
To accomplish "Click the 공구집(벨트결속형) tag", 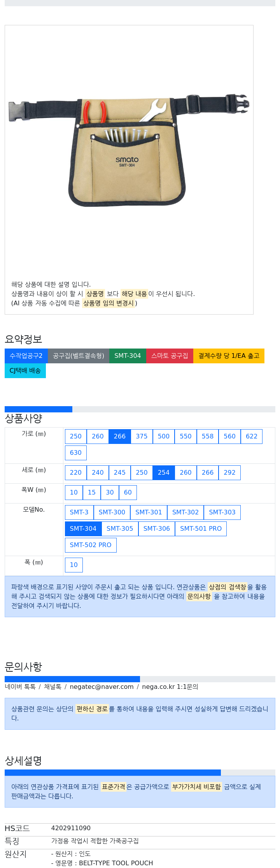I will click(x=79, y=356).
